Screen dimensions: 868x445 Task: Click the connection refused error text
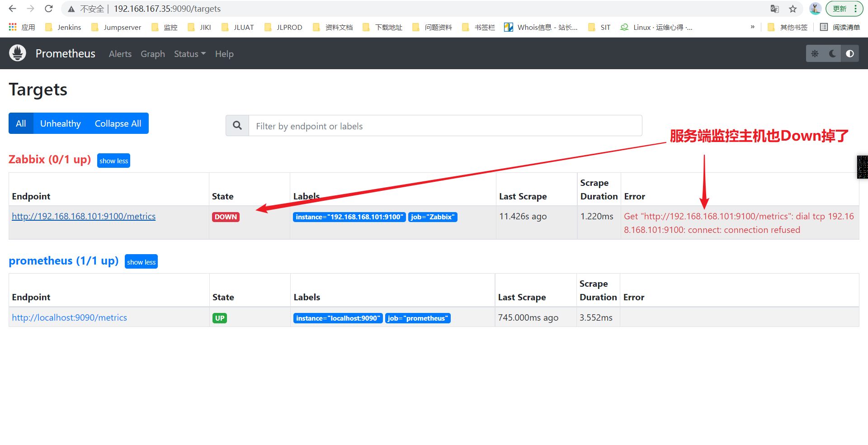pos(739,223)
